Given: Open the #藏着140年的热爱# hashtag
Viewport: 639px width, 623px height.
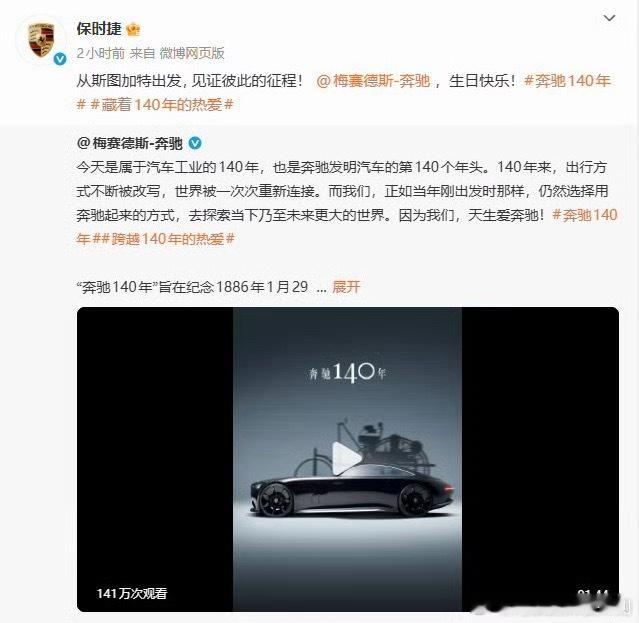Looking at the screenshot, I should (x=162, y=105).
